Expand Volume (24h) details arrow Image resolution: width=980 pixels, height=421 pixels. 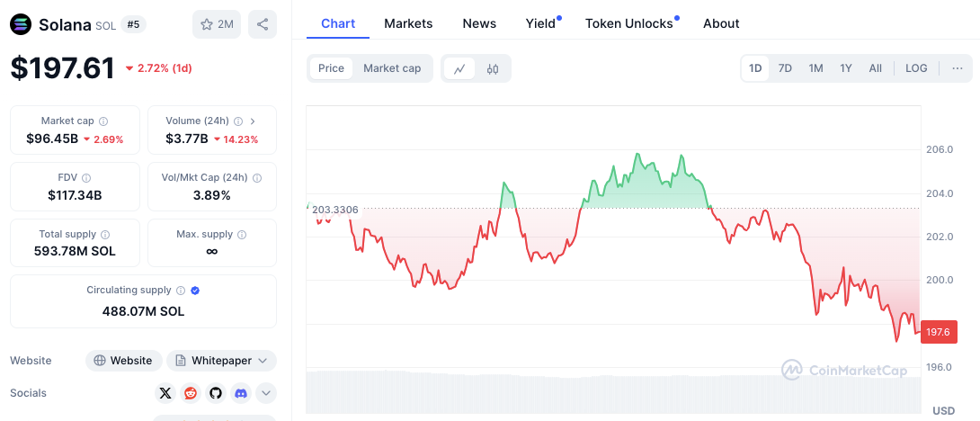(x=253, y=121)
